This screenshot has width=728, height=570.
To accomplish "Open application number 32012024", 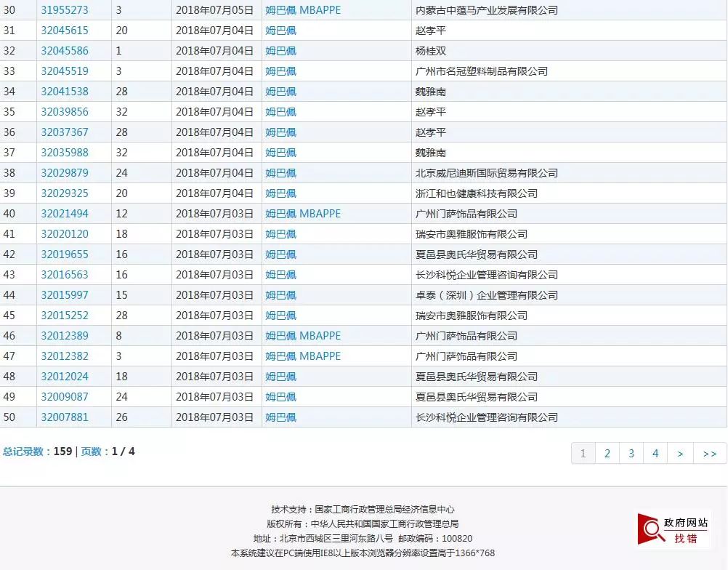I will 65,377.
